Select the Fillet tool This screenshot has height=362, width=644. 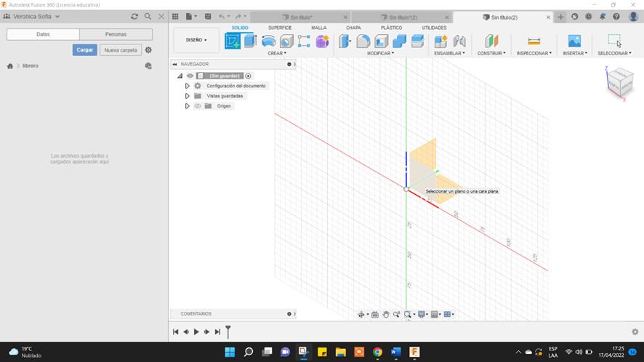coord(363,41)
